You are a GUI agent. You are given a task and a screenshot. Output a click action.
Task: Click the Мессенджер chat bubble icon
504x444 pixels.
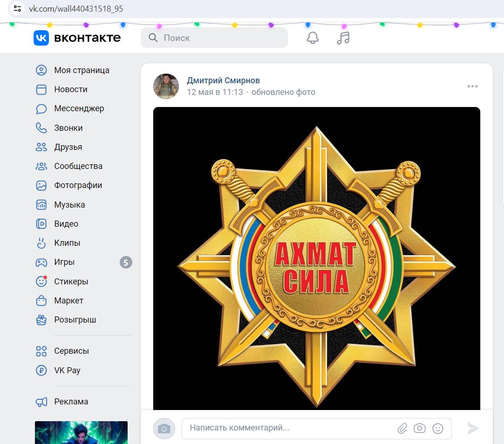[41, 109]
